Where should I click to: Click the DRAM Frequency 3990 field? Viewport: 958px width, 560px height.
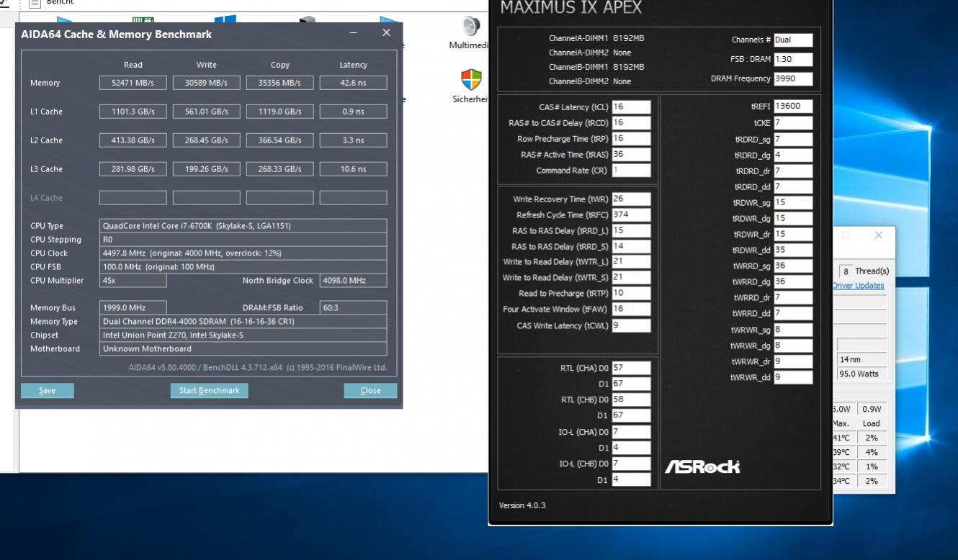pyautogui.click(x=793, y=79)
